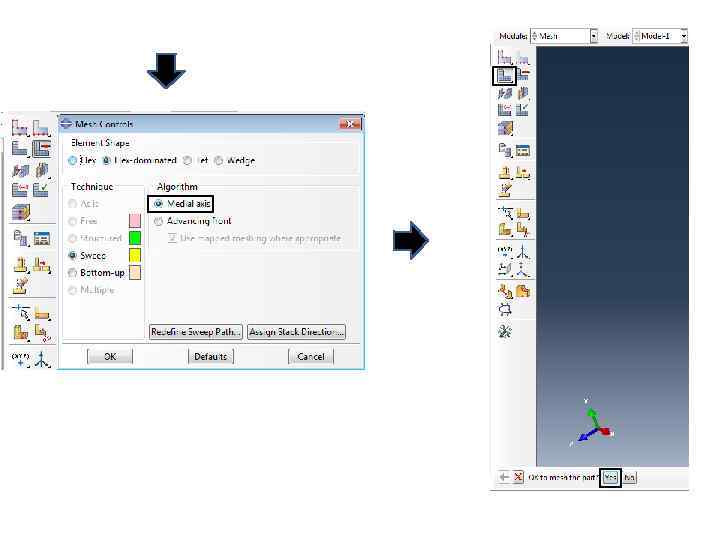Viewport: 720px width, 540px height.
Task: Click Mesh Part icon in right toolbox
Action: coord(504,76)
